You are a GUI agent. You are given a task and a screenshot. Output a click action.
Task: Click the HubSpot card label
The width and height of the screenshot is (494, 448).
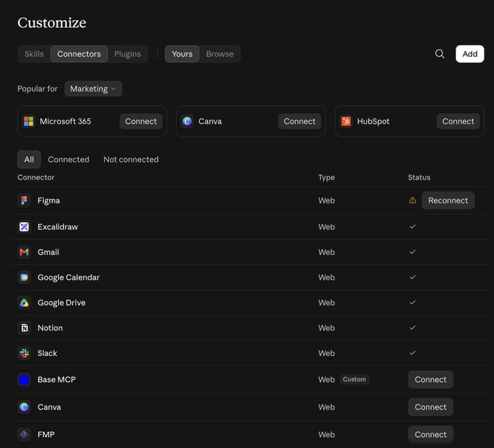coord(373,121)
